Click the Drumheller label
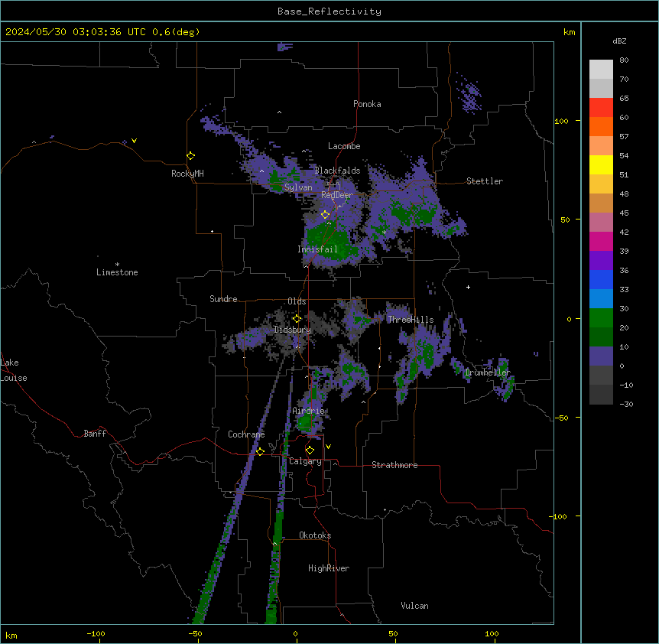 tap(488, 372)
